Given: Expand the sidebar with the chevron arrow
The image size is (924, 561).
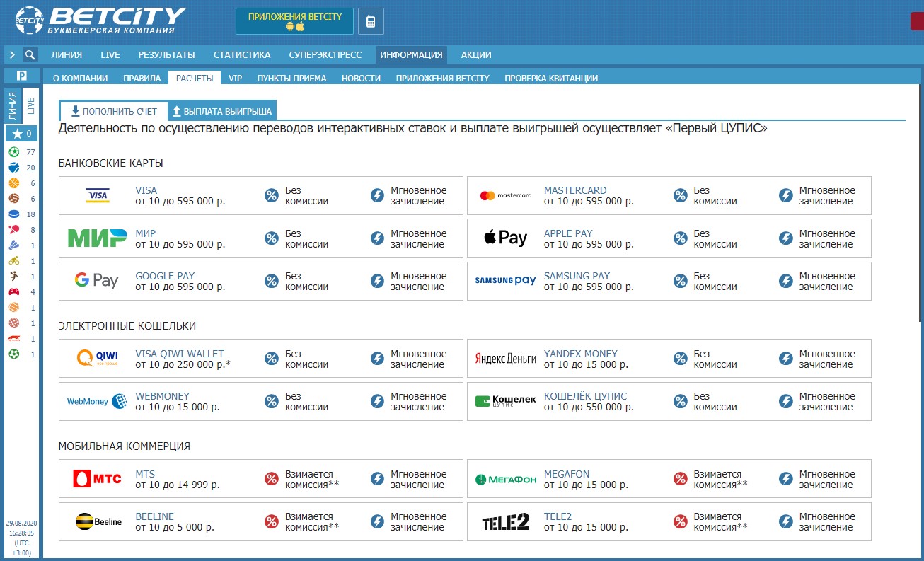Looking at the screenshot, I should click(x=12, y=54).
